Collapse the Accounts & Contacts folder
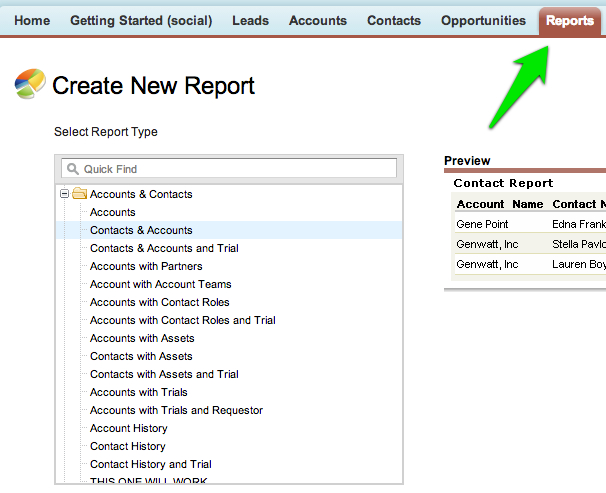This screenshot has width=606, height=493. tap(65, 194)
